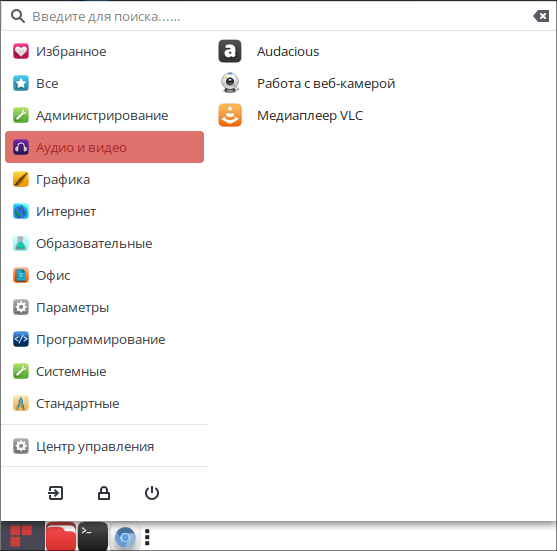Open Центр управления
The height and width of the screenshot is (551, 557).
[x=104, y=446]
